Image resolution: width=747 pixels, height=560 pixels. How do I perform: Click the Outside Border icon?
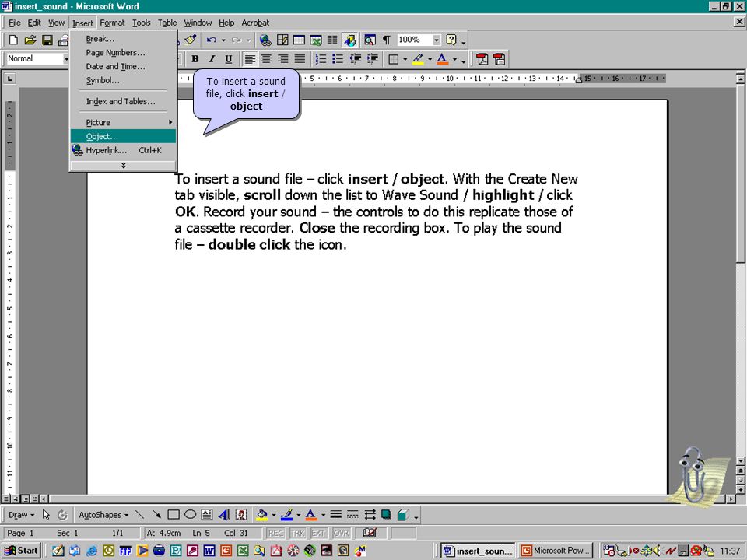coord(394,59)
